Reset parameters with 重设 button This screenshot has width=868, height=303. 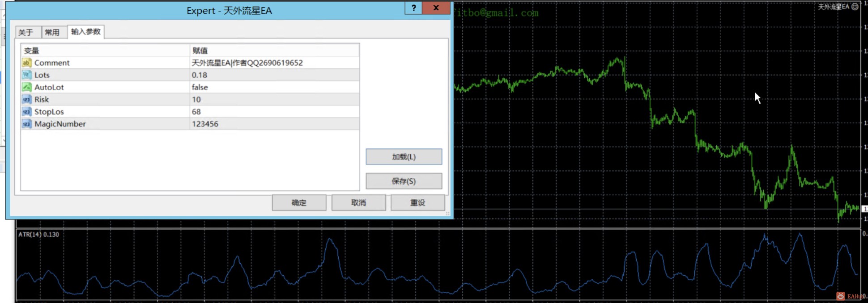point(417,202)
